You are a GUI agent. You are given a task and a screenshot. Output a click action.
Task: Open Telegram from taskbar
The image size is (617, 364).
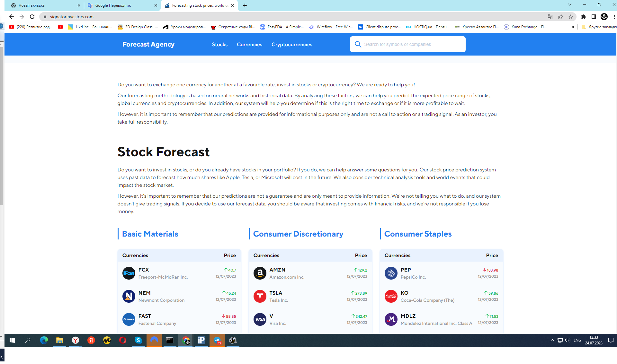pyautogui.click(x=217, y=340)
